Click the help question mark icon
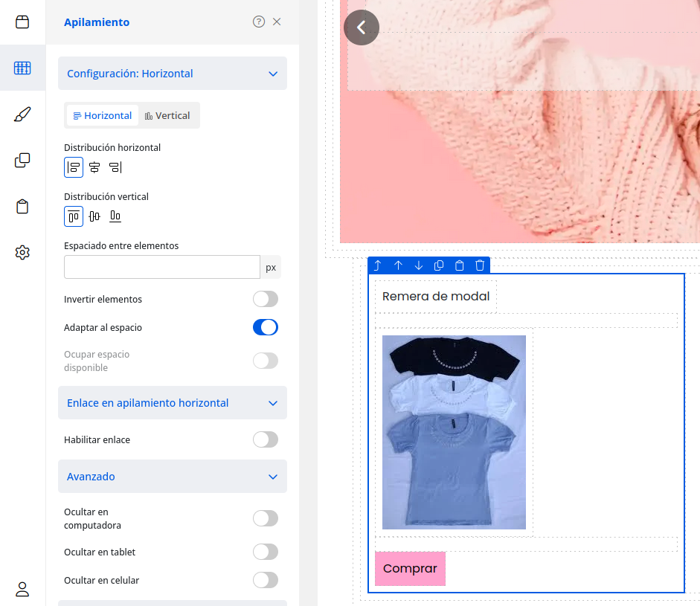Image resolution: width=700 pixels, height=606 pixels. (259, 22)
